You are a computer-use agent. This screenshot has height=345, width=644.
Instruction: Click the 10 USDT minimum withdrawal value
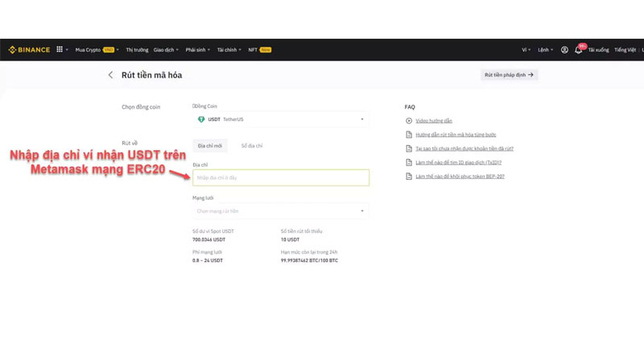click(x=290, y=239)
